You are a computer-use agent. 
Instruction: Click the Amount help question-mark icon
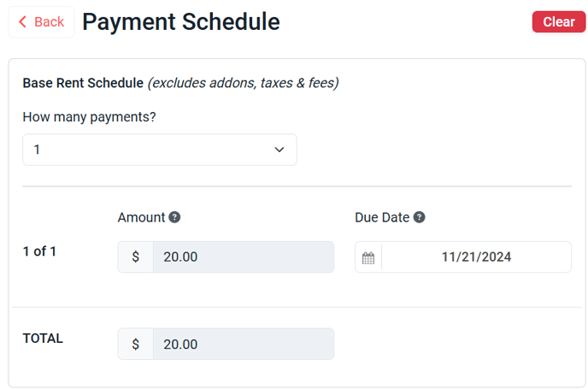[174, 217]
